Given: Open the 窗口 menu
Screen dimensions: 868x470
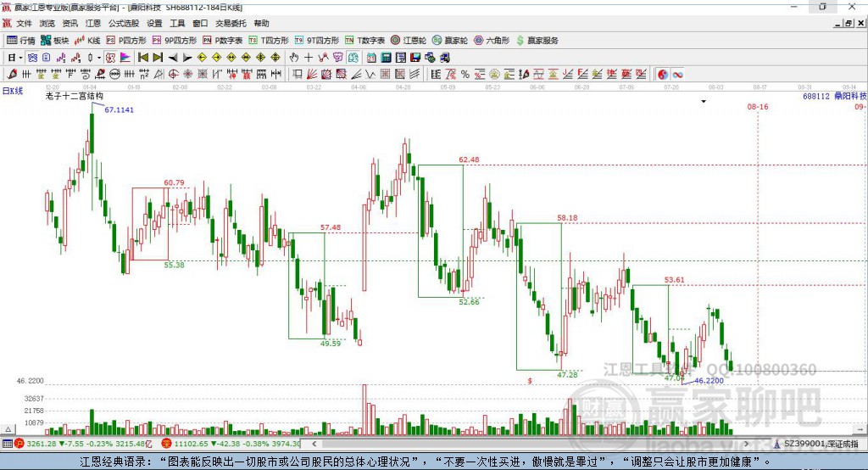Looking at the screenshot, I should (x=200, y=23).
